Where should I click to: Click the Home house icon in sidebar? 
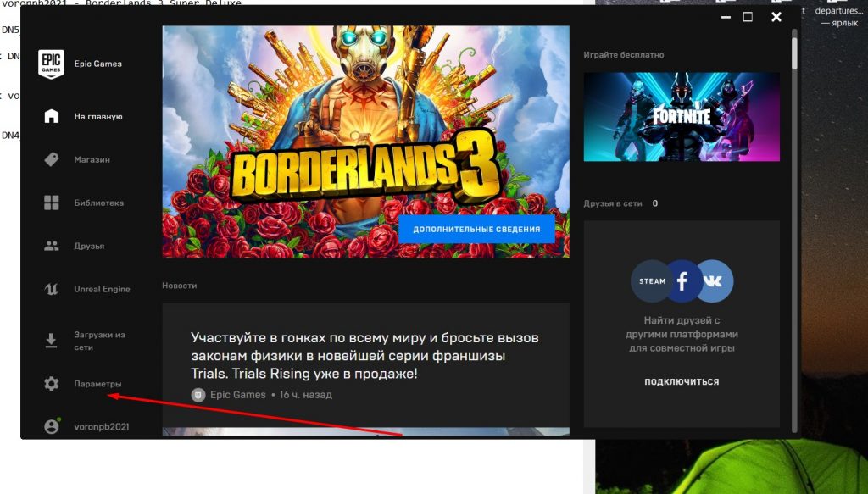coord(52,116)
